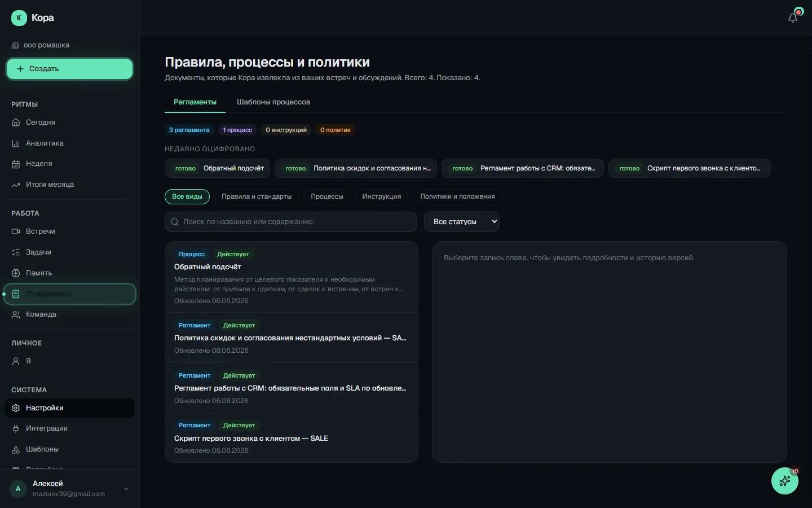
Task: Click the mazursv39@gmail.com email text
Action: pos(69,494)
